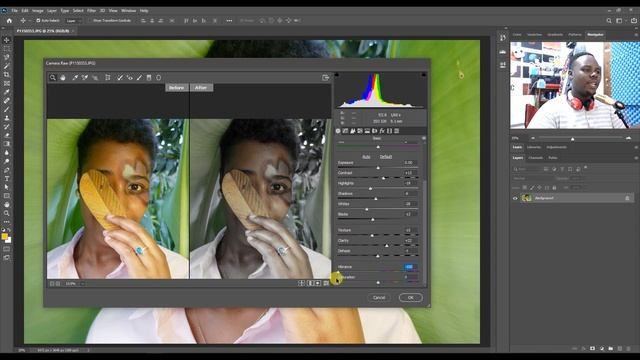Image resolution: width=640 pixels, height=360 pixels.
Task: Open the Layer dropdown in options bar
Action: pos(73,20)
